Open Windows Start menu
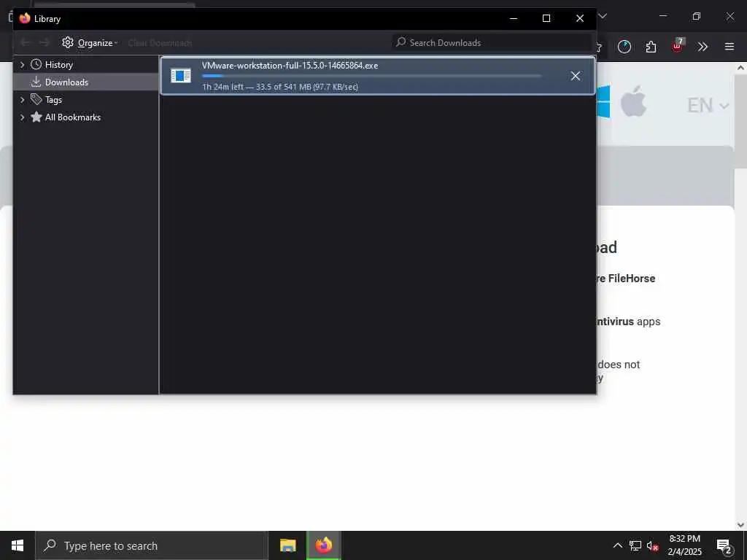747x560 pixels. click(18, 545)
